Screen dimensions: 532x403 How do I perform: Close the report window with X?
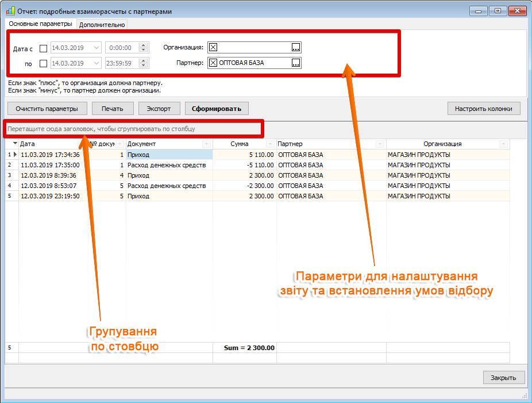[x=518, y=11]
